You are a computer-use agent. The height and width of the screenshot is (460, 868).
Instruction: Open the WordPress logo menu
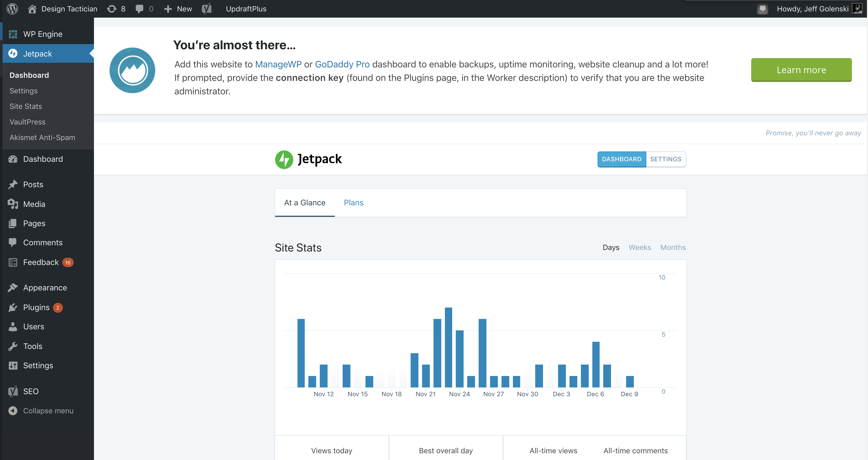[12, 9]
